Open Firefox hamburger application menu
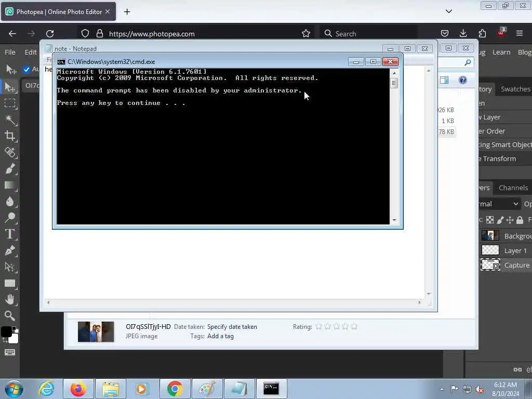The image size is (532, 399). [x=520, y=33]
